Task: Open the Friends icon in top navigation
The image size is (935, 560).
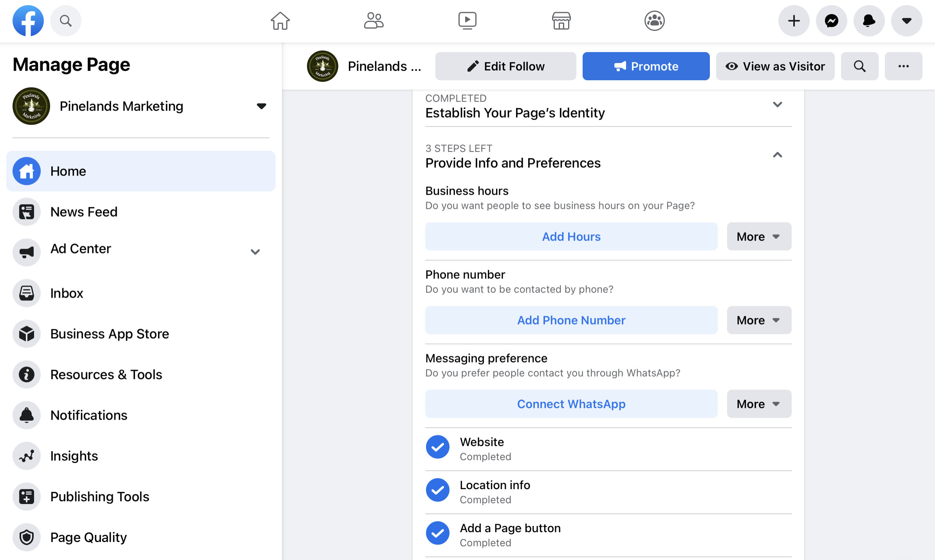Action: coord(374,21)
